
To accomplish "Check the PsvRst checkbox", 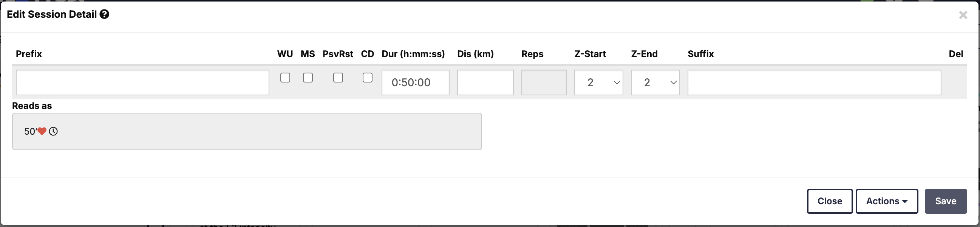I will click(338, 78).
